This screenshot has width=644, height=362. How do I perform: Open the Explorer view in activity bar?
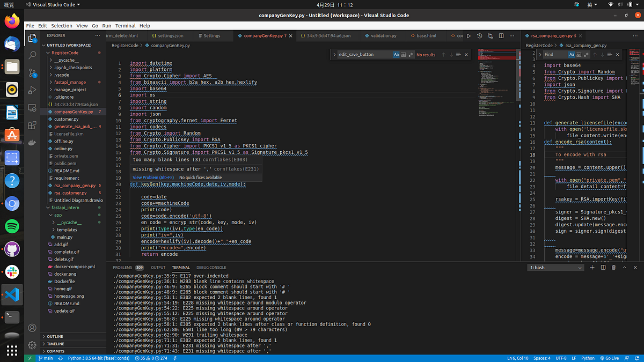32,38
